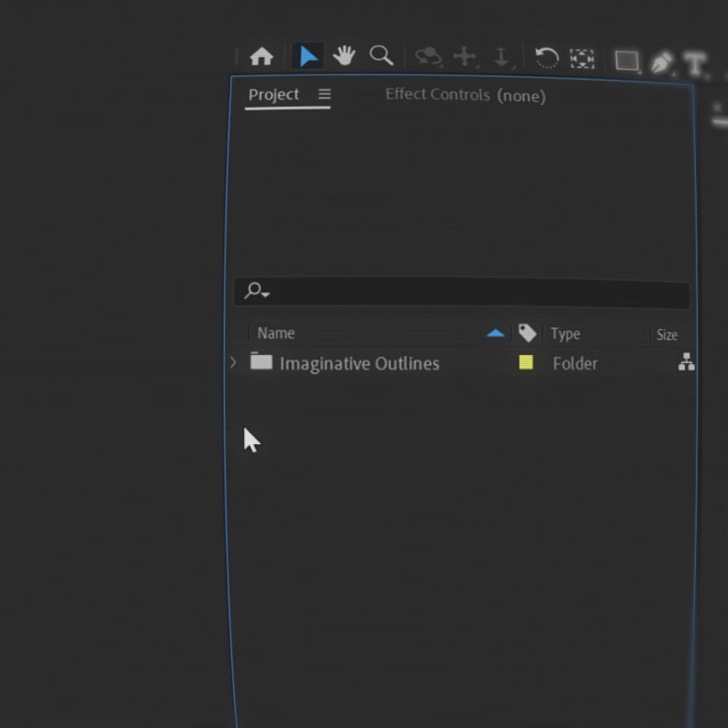Pick the Orbit camera tool
Screen dimensions: 728x728
(429, 56)
